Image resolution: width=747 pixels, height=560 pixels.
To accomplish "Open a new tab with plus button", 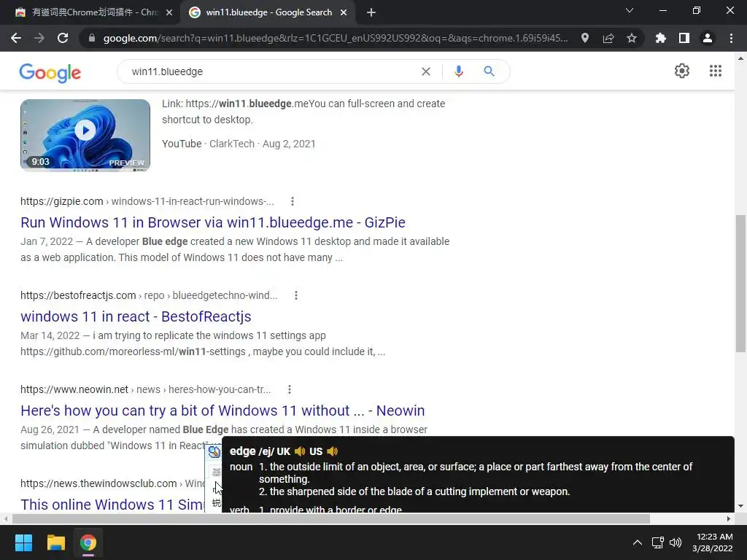I will (x=371, y=12).
